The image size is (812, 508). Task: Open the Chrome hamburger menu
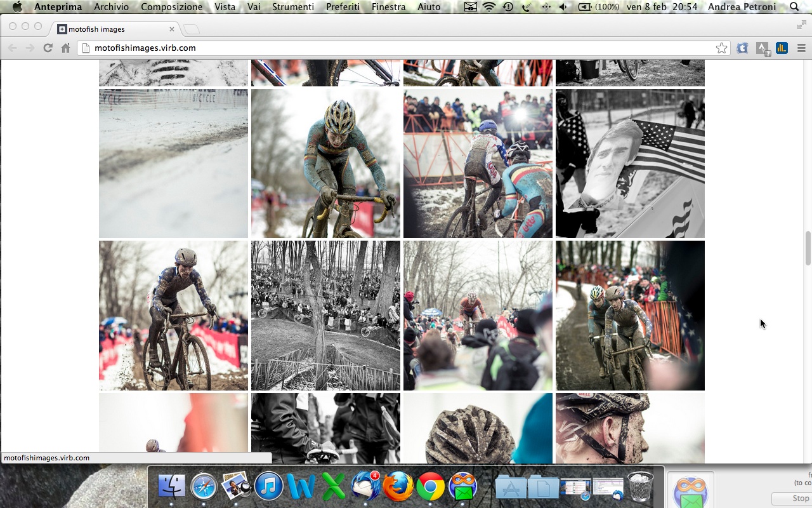tap(801, 48)
